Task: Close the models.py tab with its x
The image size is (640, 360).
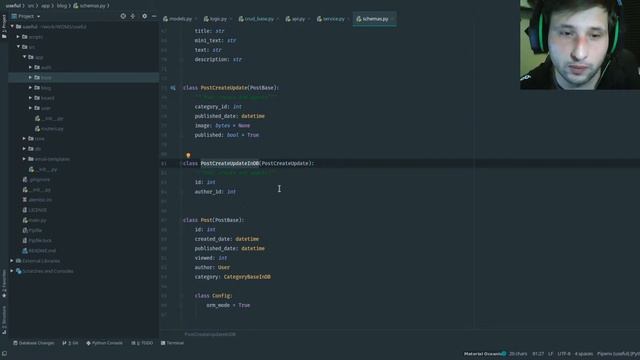Action: 196,19
